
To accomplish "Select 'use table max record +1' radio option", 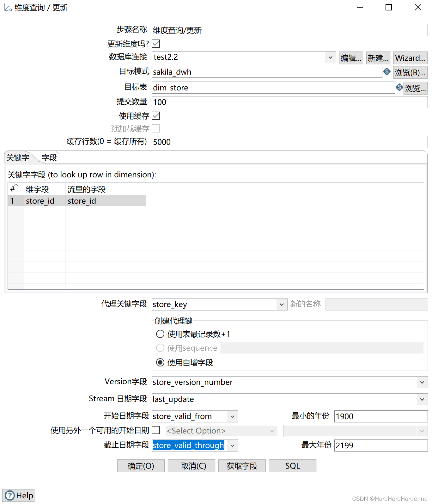I will 160,334.
